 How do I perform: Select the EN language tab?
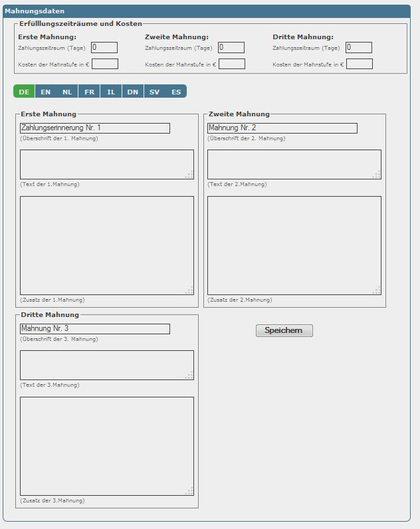(45, 92)
